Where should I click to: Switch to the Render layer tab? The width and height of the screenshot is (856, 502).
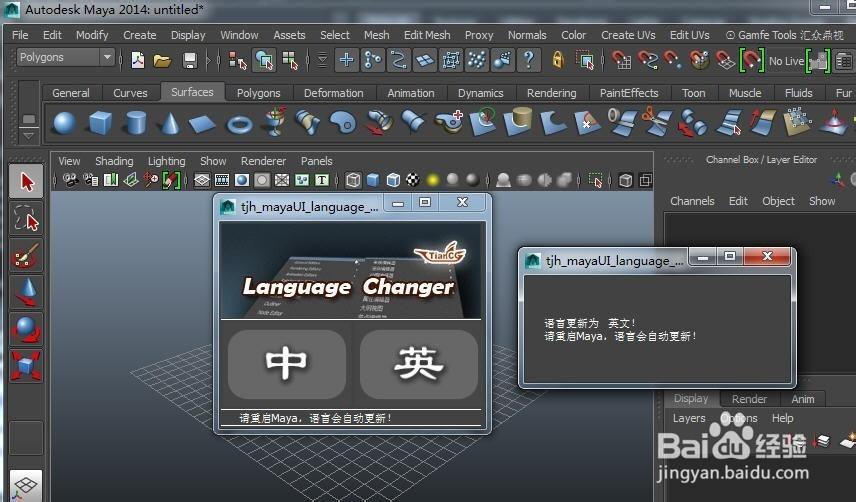(x=749, y=399)
